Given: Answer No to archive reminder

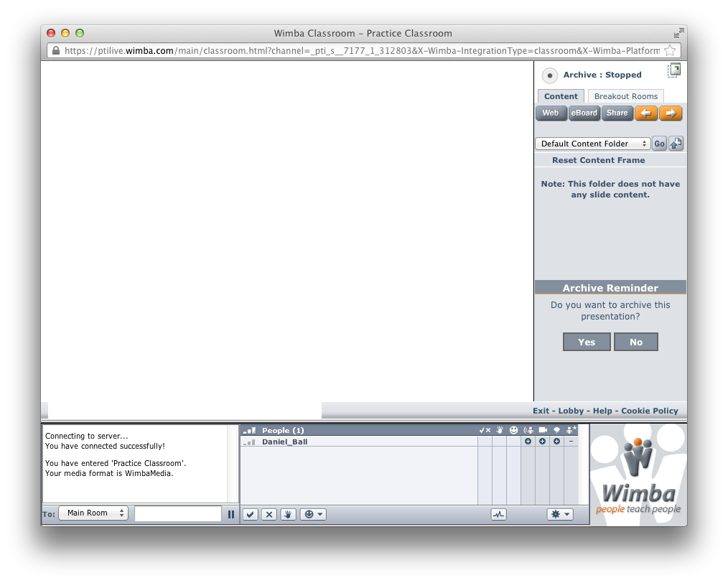Looking at the screenshot, I should click(636, 342).
